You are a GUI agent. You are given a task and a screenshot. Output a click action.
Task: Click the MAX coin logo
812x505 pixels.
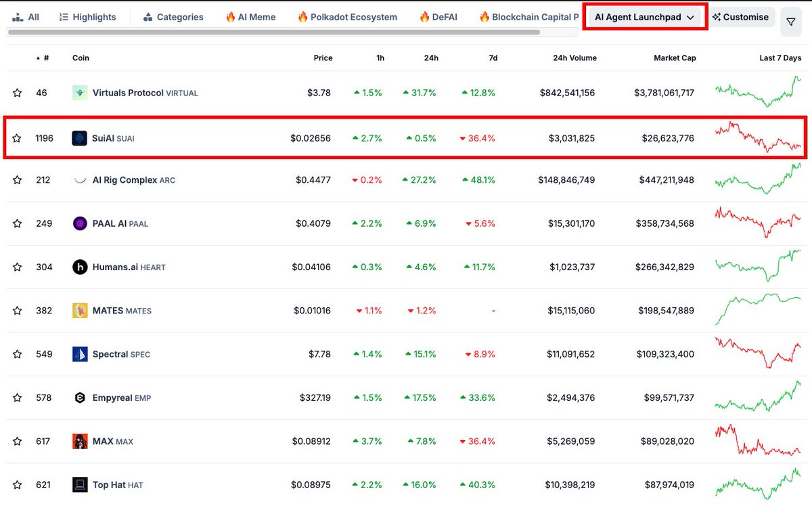point(80,441)
